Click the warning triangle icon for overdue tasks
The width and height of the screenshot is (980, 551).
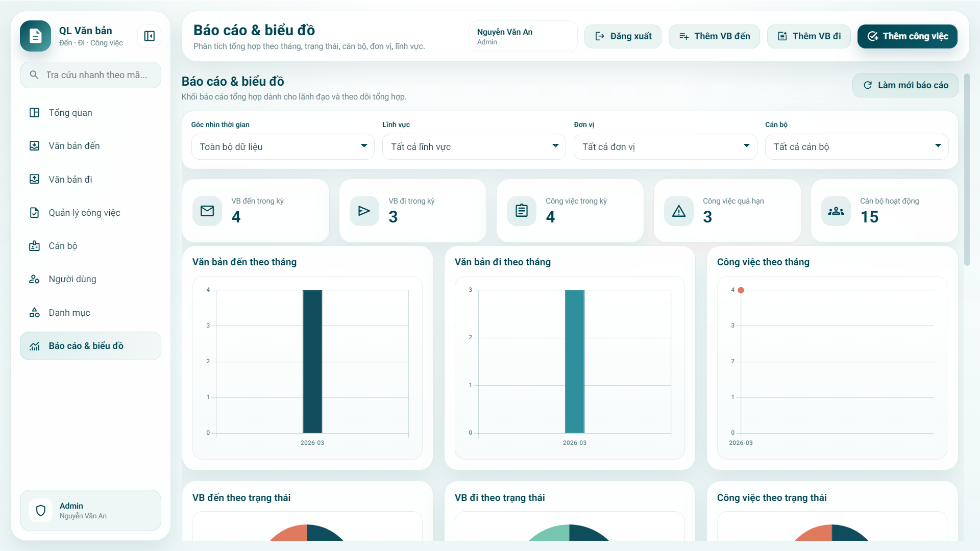tap(678, 211)
